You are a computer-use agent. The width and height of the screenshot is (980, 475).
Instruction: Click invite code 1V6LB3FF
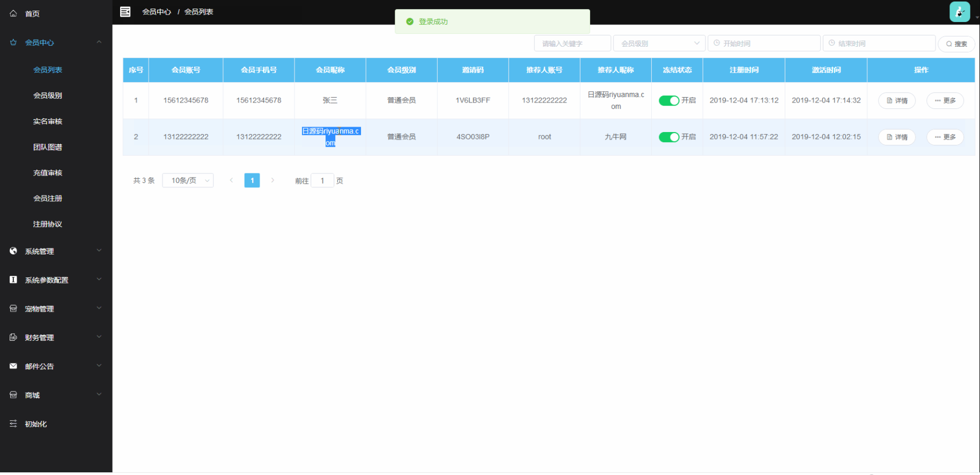click(x=473, y=100)
